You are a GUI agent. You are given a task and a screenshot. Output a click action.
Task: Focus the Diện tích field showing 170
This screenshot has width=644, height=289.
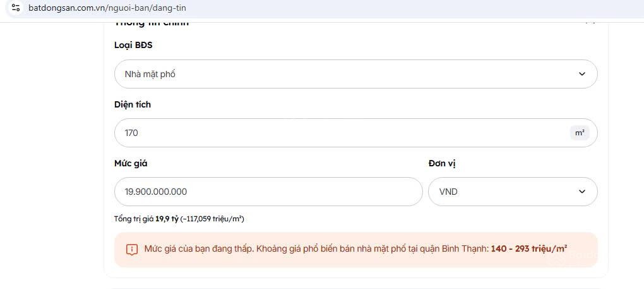341,133
